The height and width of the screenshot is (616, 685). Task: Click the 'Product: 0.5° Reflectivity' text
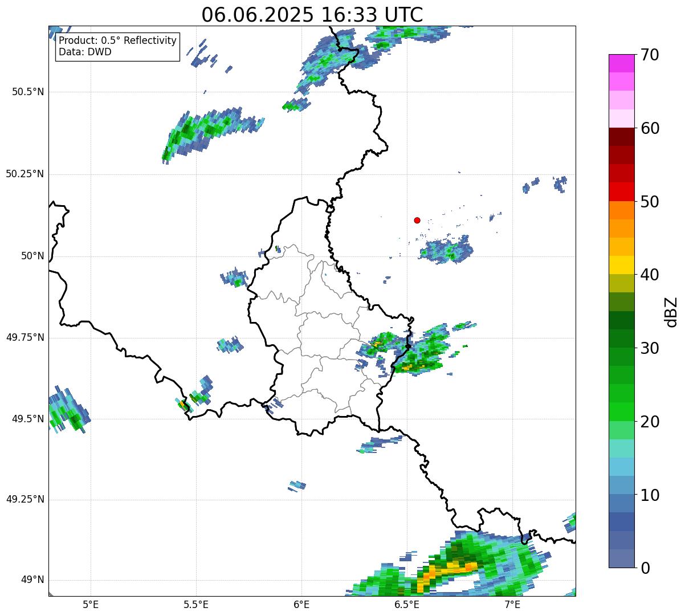(x=117, y=41)
